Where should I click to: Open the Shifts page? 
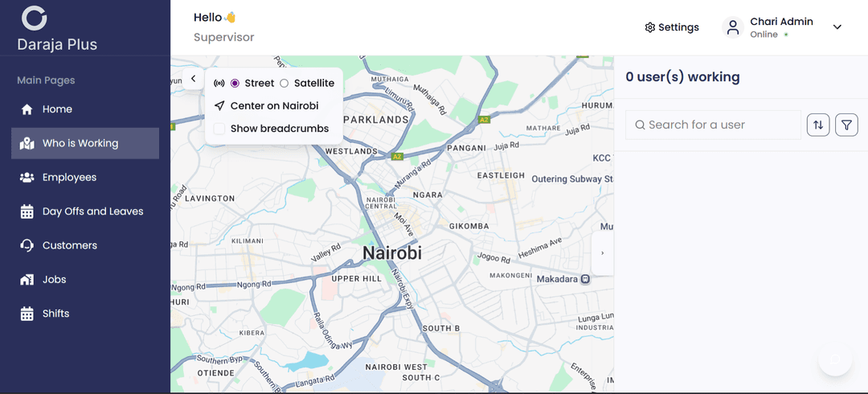pos(55,314)
